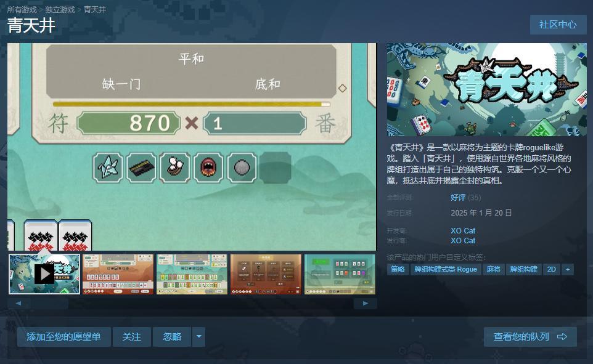The height and width of the screenshot is (364, 593).
Task: Click the 忽略 ignore button
Action: tap(172, 337)
